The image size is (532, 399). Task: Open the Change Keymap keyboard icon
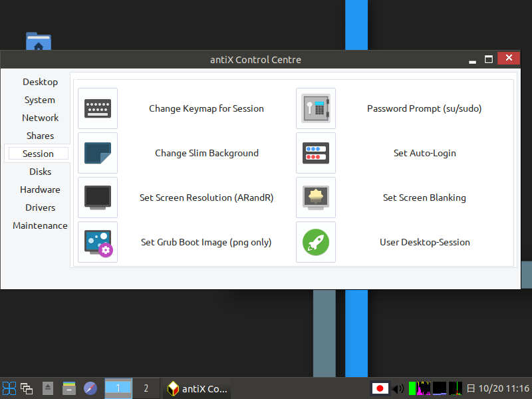[98, 108]
